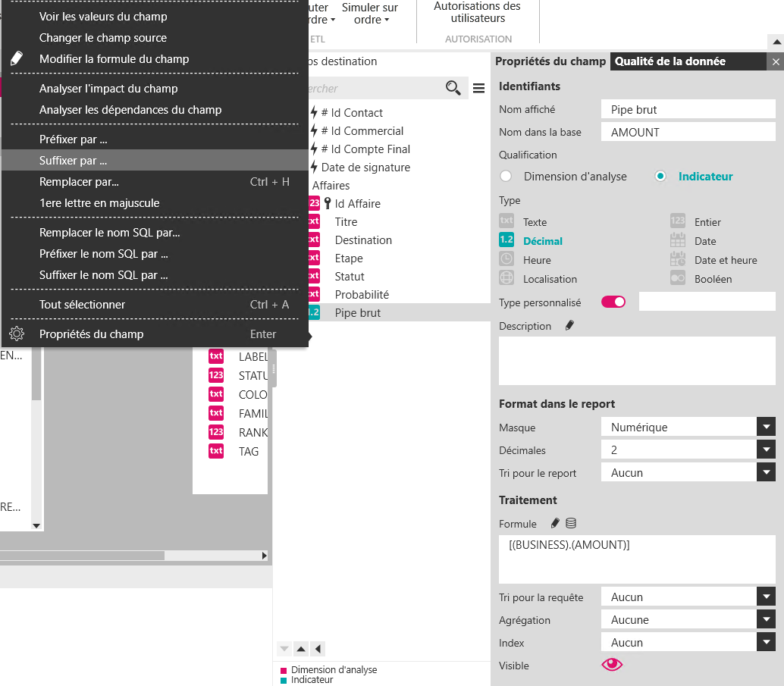
Task: Select the Entier type icon
Action: 677,221
